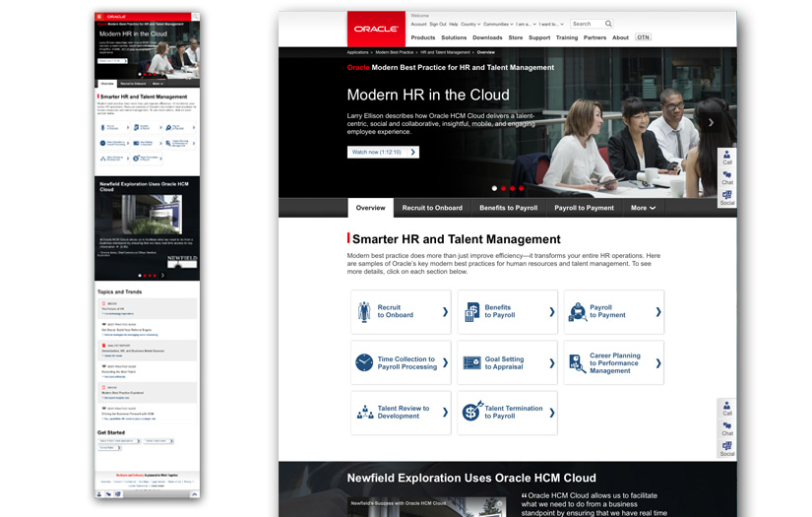The image size is (812, 517).
Task: Click the search magnifier icon
Action: coord(608,24)
